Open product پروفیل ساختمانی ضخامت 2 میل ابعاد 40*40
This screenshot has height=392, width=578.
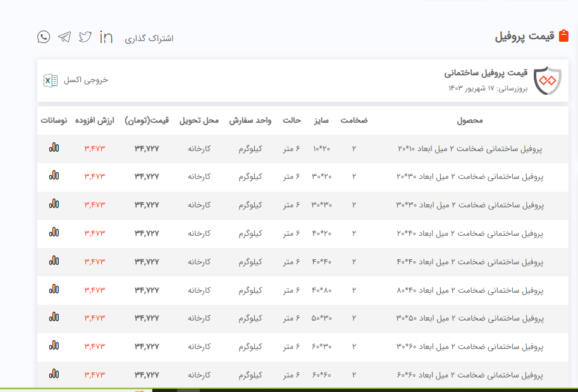point(470,262)
